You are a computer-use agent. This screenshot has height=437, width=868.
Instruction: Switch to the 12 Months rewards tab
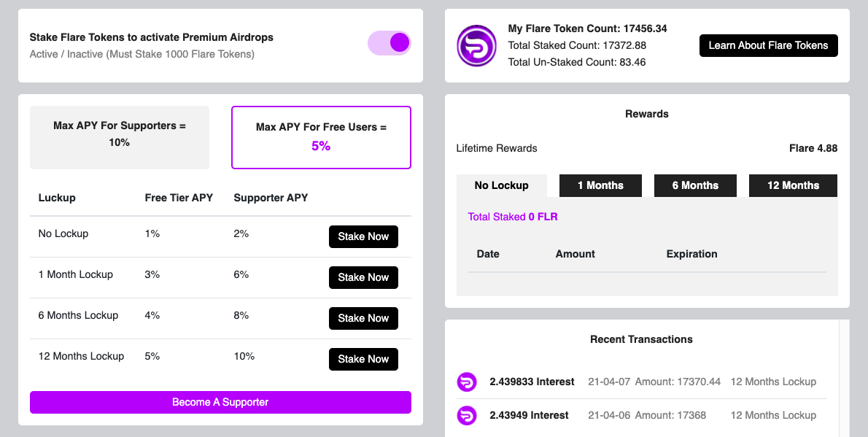pyautogui.click(x=794, y=185)
